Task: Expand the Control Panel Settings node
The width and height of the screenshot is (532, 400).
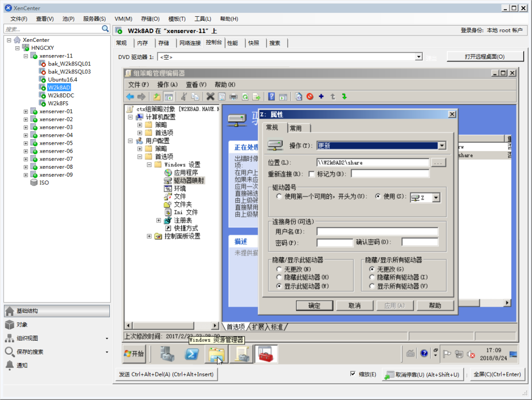Action: coord(149,236)
